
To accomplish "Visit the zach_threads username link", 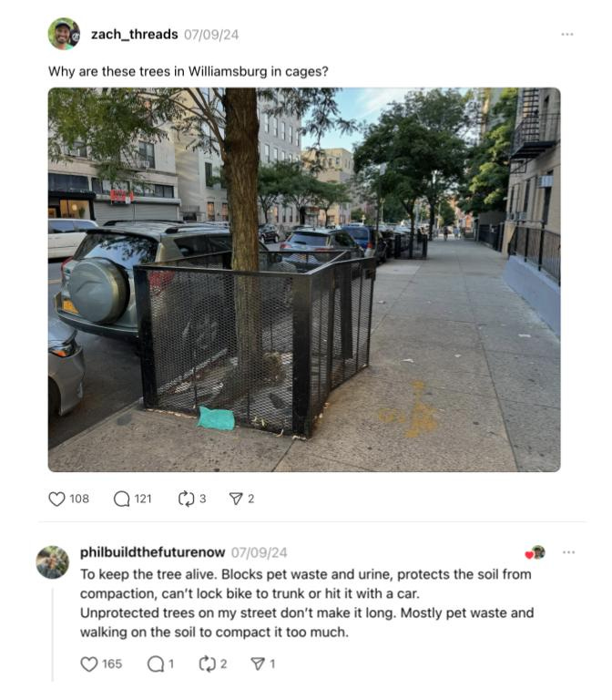I will pos(134,35).
